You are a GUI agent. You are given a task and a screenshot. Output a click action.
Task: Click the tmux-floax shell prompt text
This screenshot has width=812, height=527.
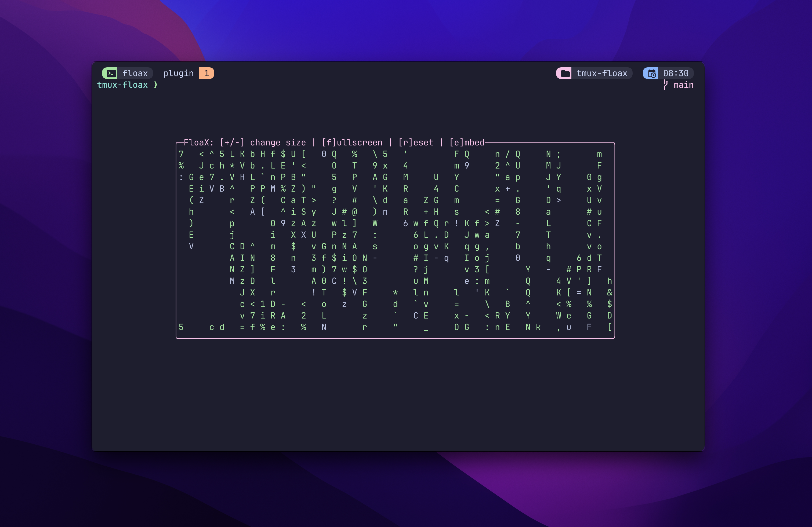pos(122,85)
